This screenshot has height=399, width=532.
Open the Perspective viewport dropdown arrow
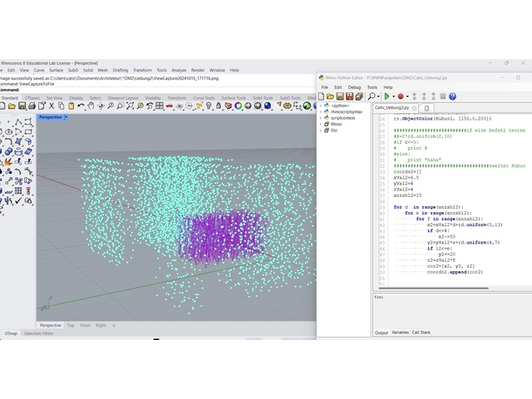(66, 117)
